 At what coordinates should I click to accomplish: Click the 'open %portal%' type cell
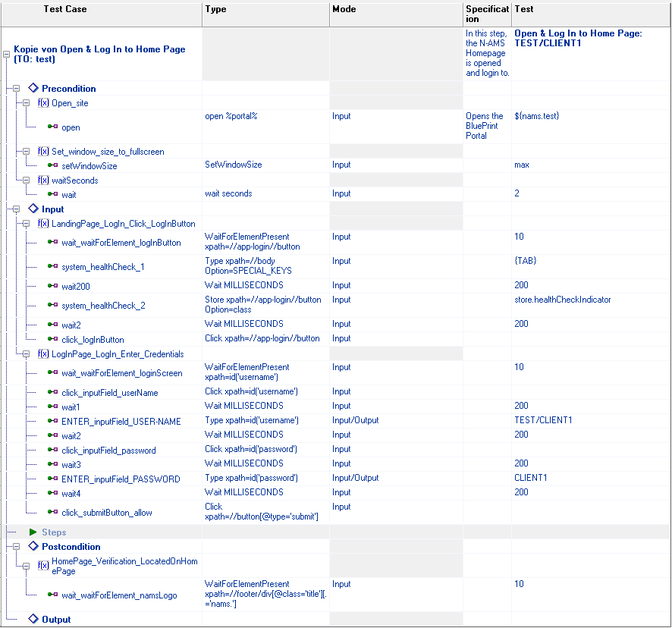pyautogui.click(x=265, y=127)
